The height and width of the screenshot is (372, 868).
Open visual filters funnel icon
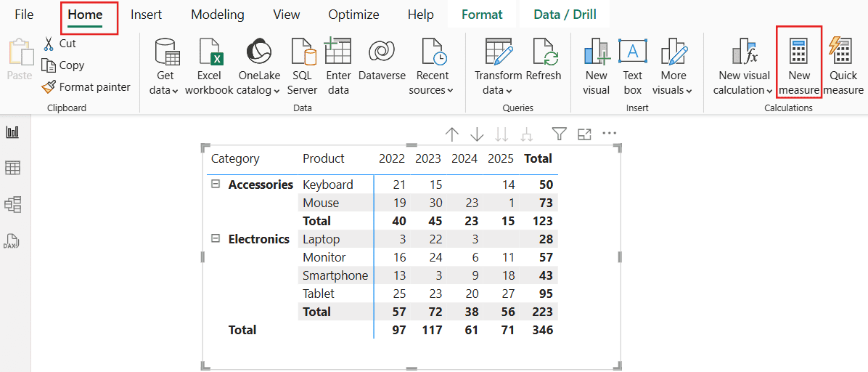560,134
